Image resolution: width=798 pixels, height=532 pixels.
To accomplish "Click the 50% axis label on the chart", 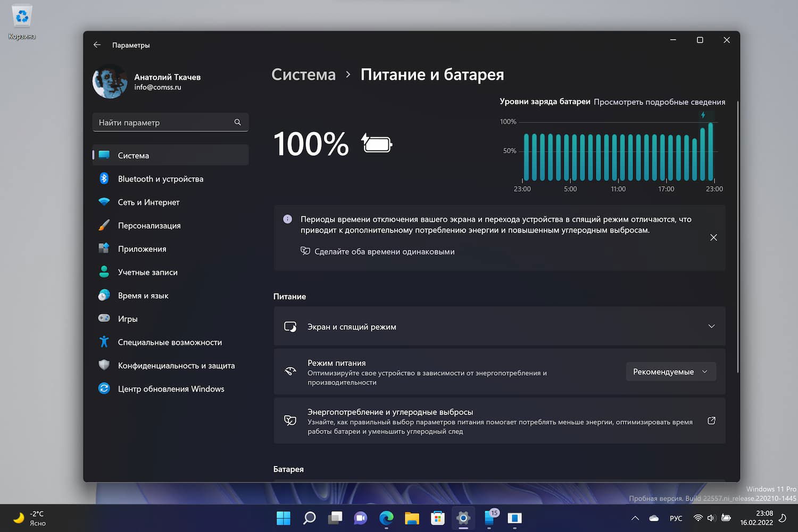I will 510,151.
